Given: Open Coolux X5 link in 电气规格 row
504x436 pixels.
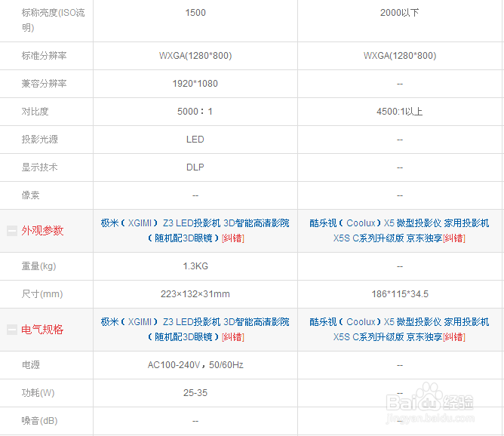Looking at the screenshot, I should [x=399, y=330].
